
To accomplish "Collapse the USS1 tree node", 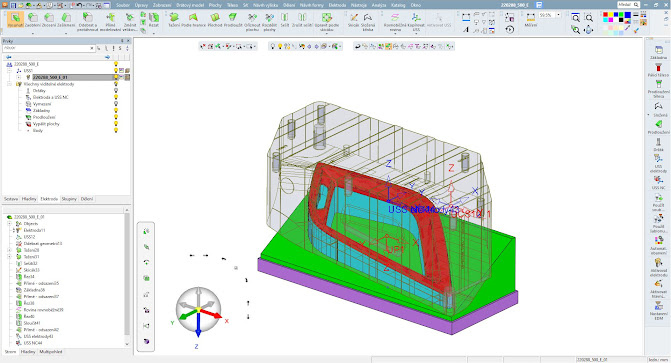I will [9, 71].
